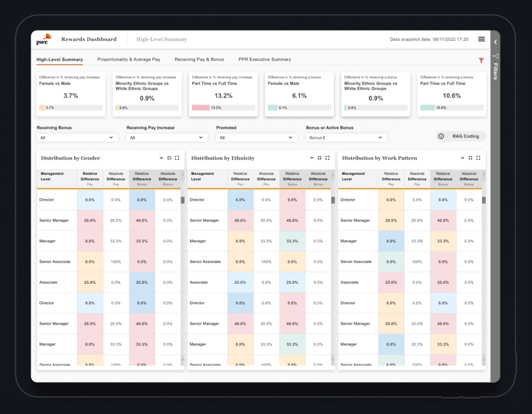Click focus icon on Distribution by Gender
The image size is (532, 414).
[x=169, y=158]
